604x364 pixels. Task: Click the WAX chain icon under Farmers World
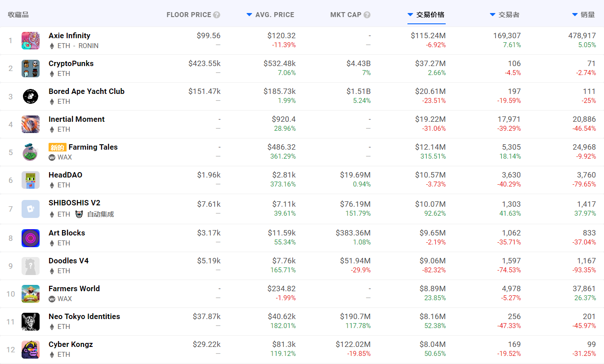click(x=52, y=298)
